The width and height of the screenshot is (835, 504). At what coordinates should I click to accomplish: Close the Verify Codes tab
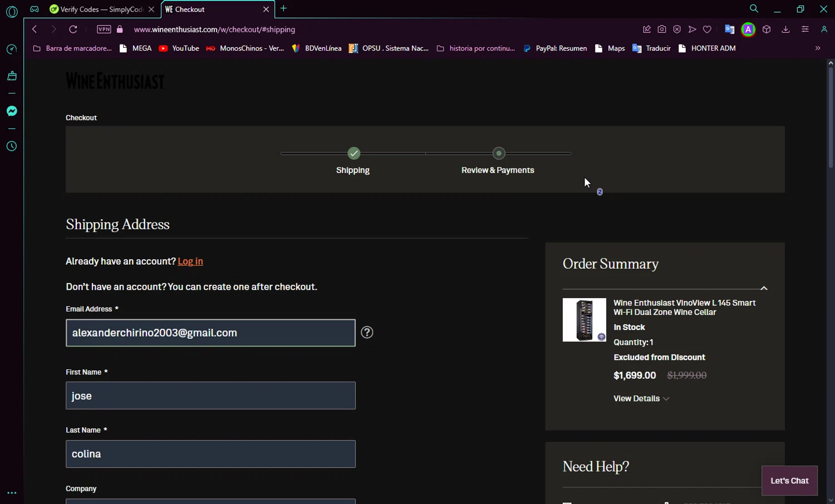[x=151, y=9]
